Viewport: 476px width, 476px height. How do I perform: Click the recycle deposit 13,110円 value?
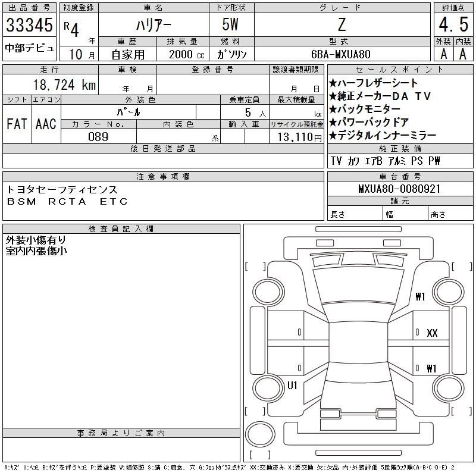click(x=296, y=137)
